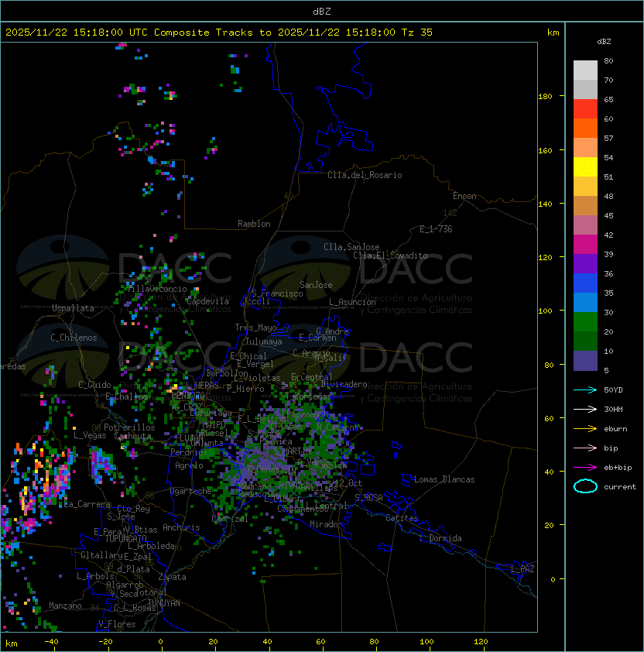Pick the red swatch between 65 and 60
This screenshot has width=644, height=652.
tap(585, 108)
